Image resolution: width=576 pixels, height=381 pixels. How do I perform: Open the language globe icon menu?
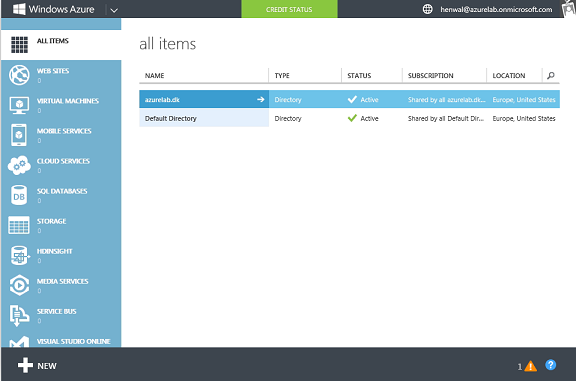pos(427,9)
